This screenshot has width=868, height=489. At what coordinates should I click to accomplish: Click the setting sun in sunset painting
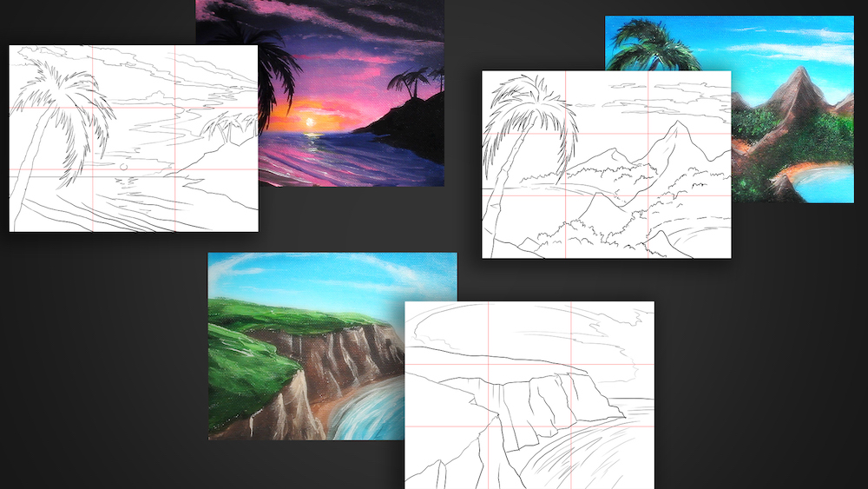310,124
